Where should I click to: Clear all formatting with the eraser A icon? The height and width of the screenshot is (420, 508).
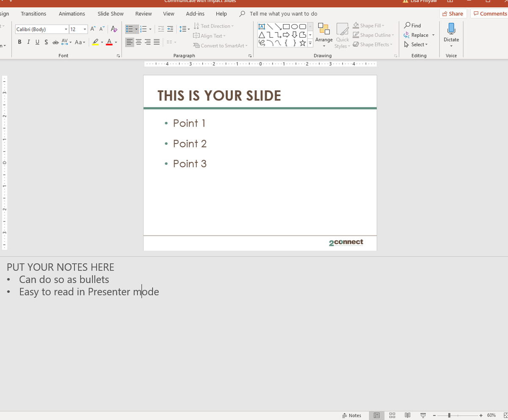[113, 29]
